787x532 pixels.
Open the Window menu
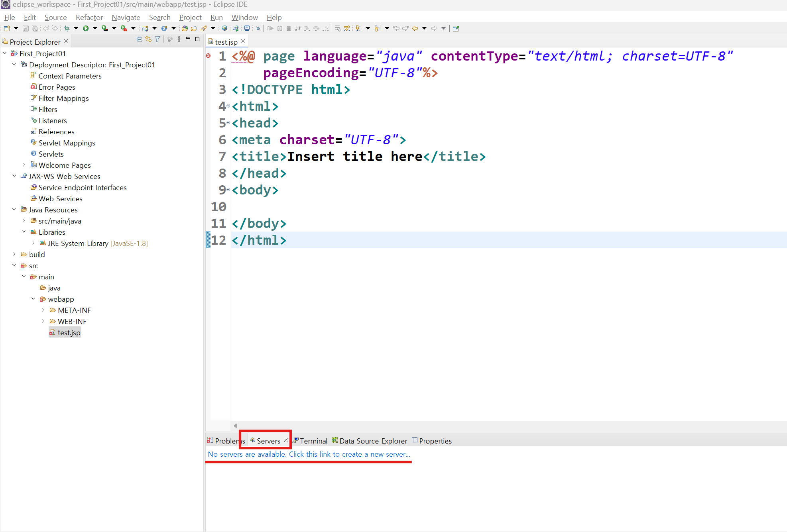point(244,18)
